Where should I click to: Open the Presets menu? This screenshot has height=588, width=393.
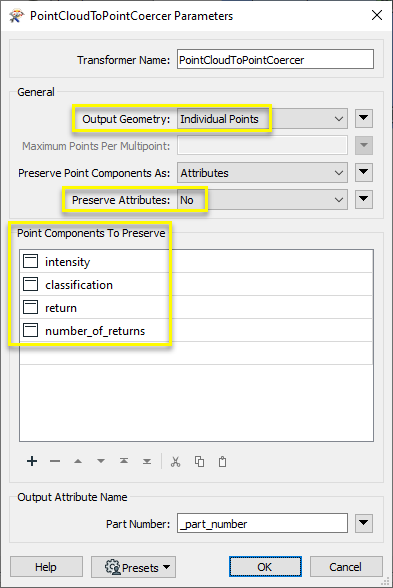(133, 567)
